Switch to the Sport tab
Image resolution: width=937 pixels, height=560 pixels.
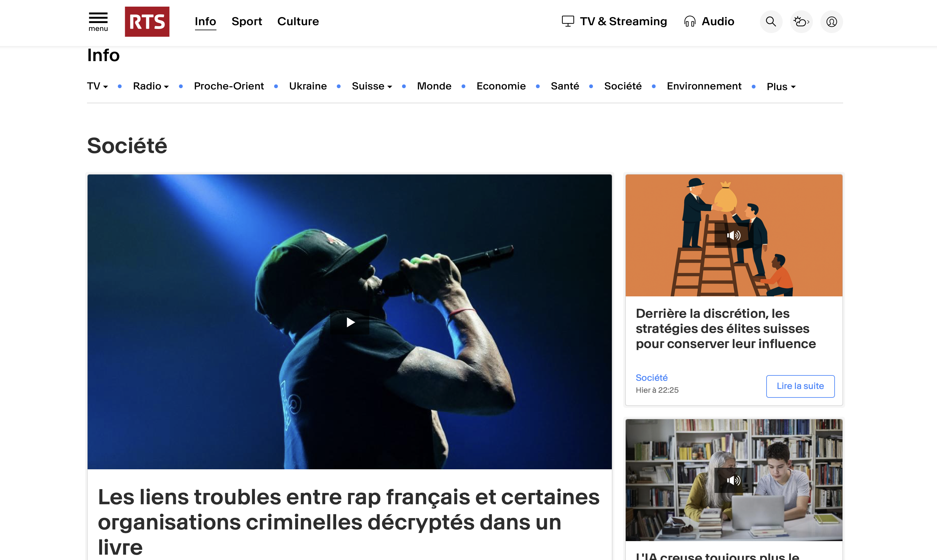click(247, 21)
